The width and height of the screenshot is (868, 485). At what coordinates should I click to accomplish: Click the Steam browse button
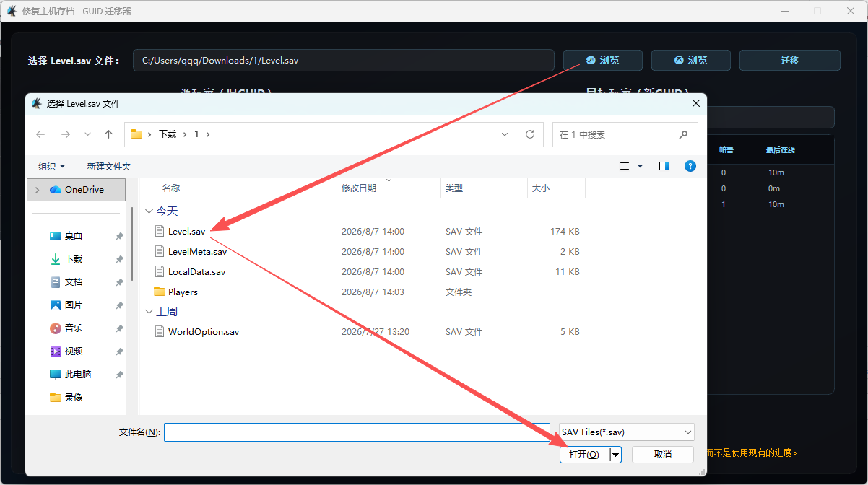coord(602,60)
